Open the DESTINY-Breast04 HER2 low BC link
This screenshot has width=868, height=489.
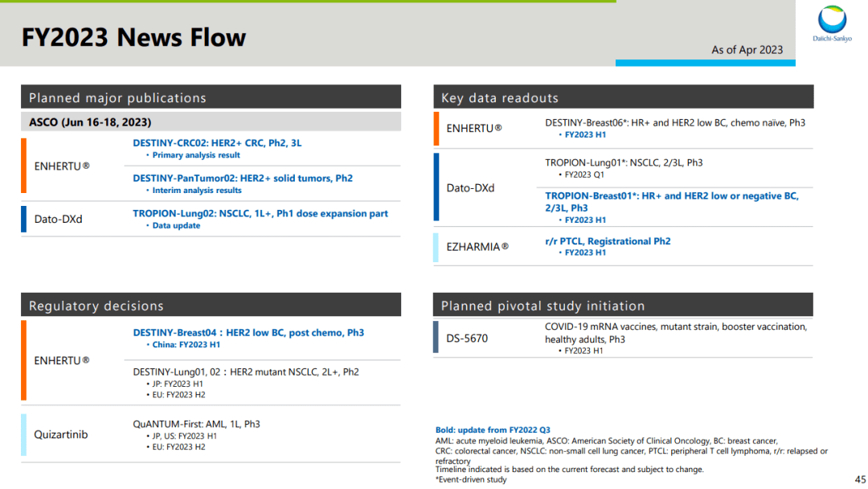point(248,332)
